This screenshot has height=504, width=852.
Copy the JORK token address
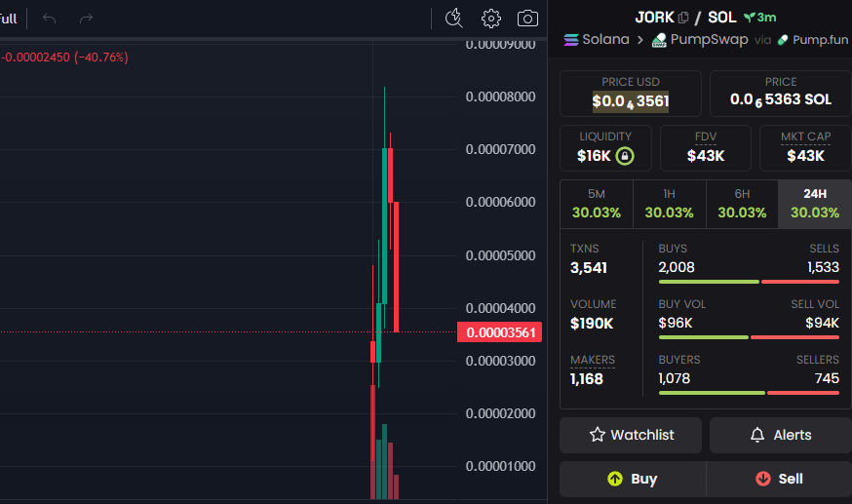[x=683, y=18]
